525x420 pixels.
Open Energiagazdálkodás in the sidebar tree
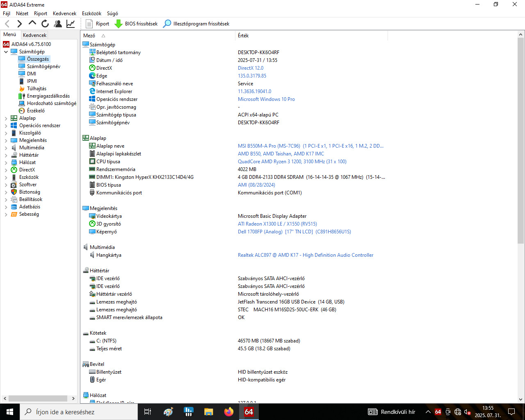point(48,96)
